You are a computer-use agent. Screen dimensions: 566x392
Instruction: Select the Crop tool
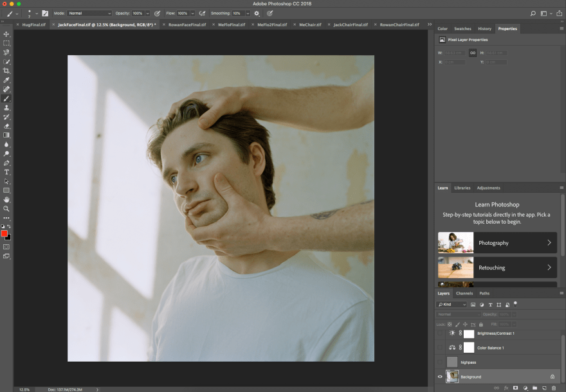click(6, 71)
